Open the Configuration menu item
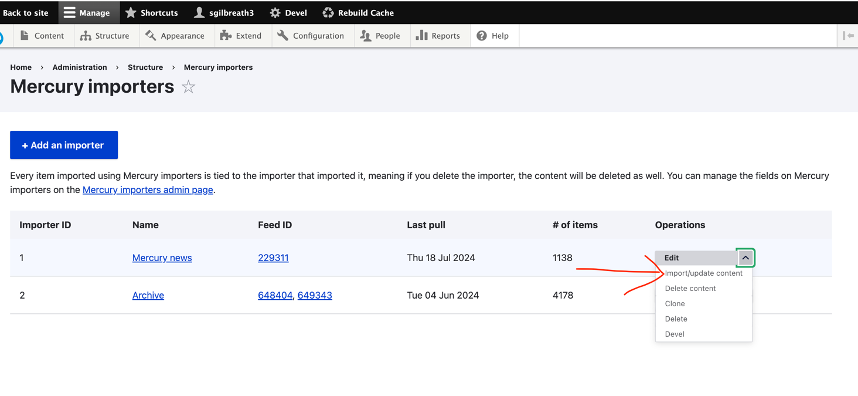This screenshot has width=858, height=396. point(311,36)
